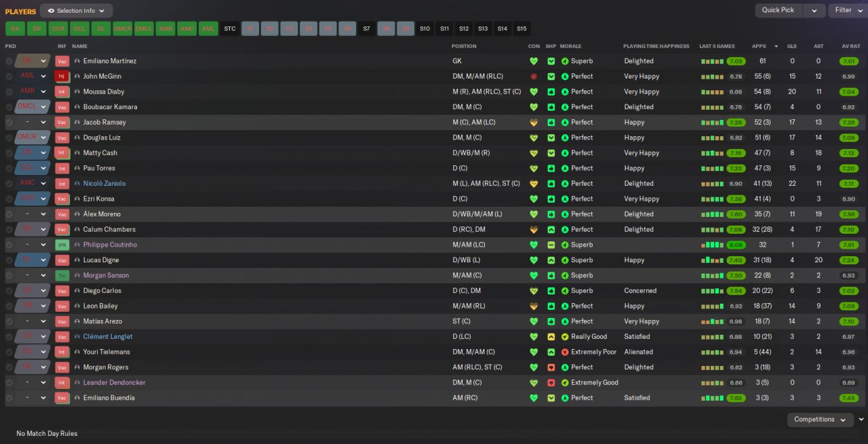868x444 pixels.
Task: Click Emiliano Martínez's Vac info badge
Action: pos(62,61)
